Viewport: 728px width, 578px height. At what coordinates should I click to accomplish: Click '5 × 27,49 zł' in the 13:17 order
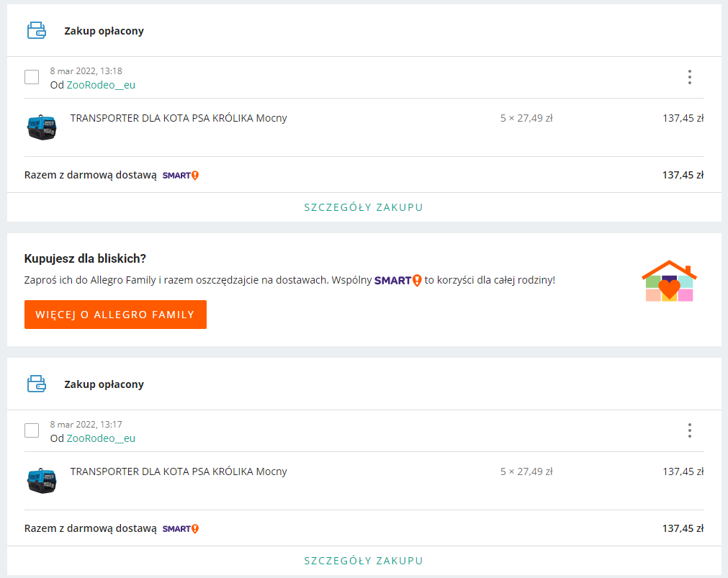coord(526,471)
